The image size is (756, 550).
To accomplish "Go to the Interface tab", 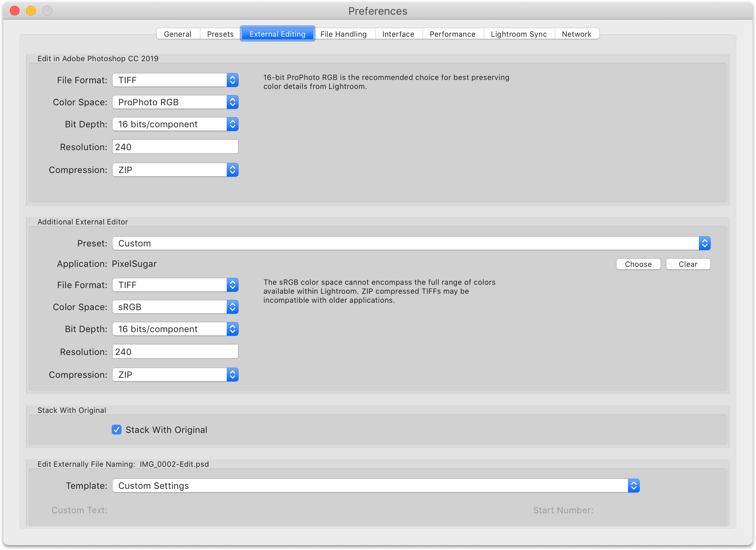I will coord(398,34).
